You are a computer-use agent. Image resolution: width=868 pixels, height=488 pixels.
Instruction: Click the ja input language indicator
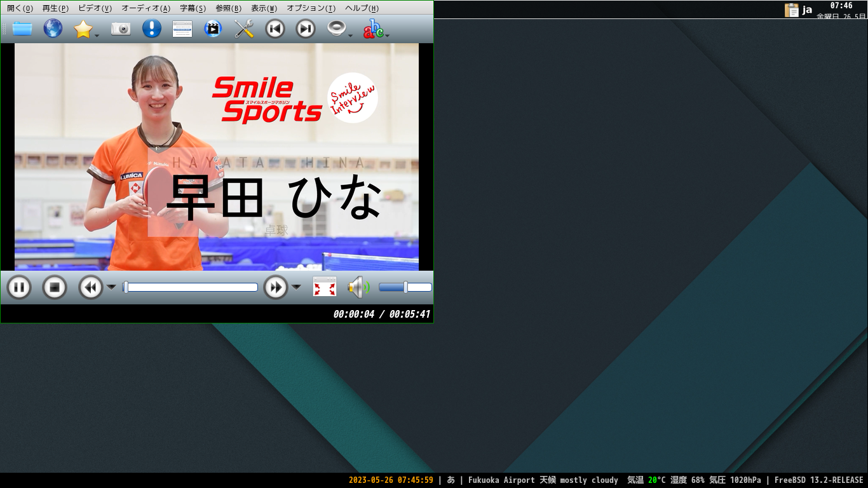click(807, 10)
